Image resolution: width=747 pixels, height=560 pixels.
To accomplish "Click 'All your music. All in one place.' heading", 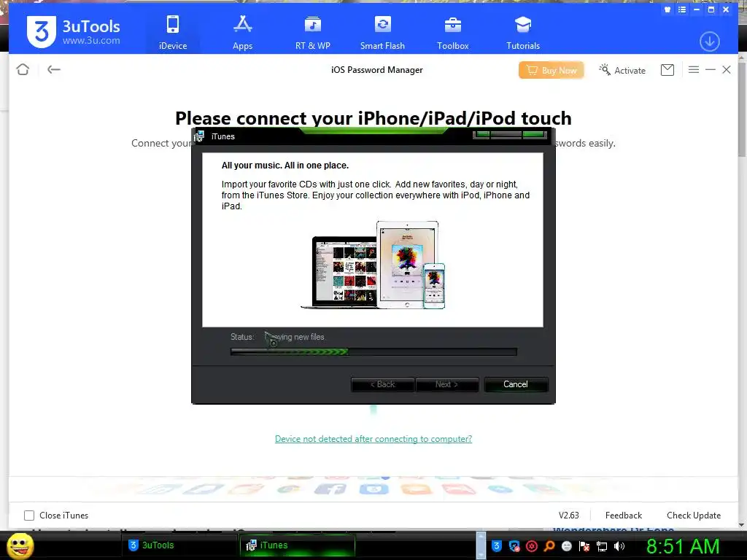I will (x=285, y=166).
